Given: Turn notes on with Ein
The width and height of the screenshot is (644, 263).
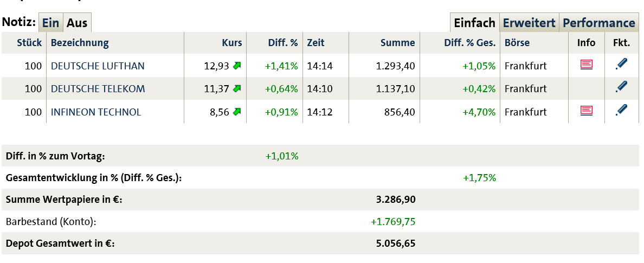Looking at the screenshot, I should coord(50,23).
